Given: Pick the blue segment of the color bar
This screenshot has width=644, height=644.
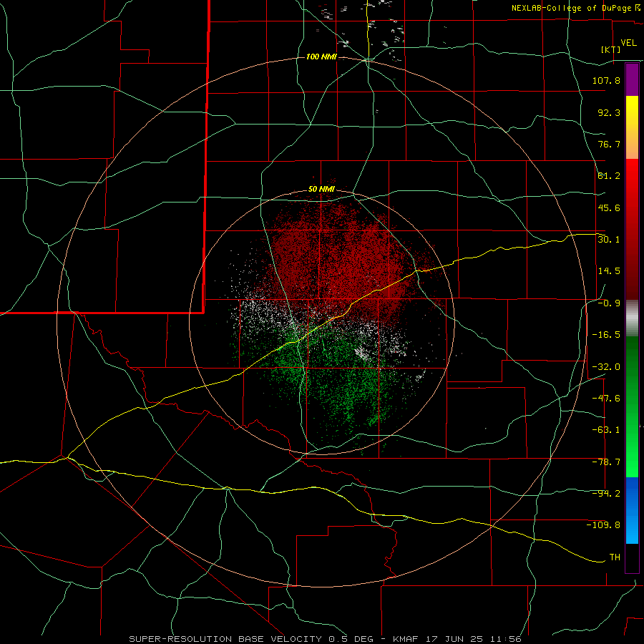Looking at the screenshot, I should [x=632, y=510].
